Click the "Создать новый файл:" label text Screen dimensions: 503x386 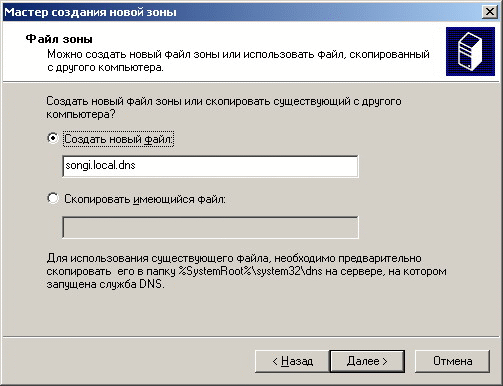(x=118, y=139)
